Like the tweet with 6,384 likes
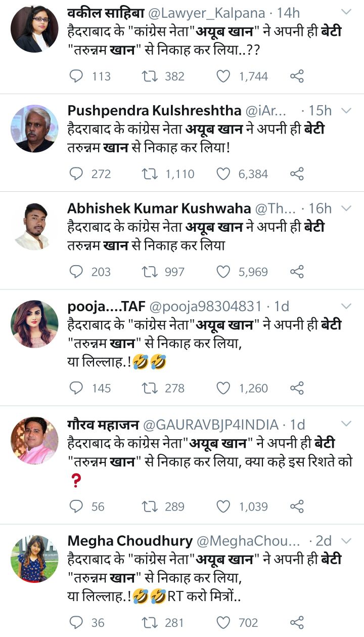 click(x=223, y=174)
